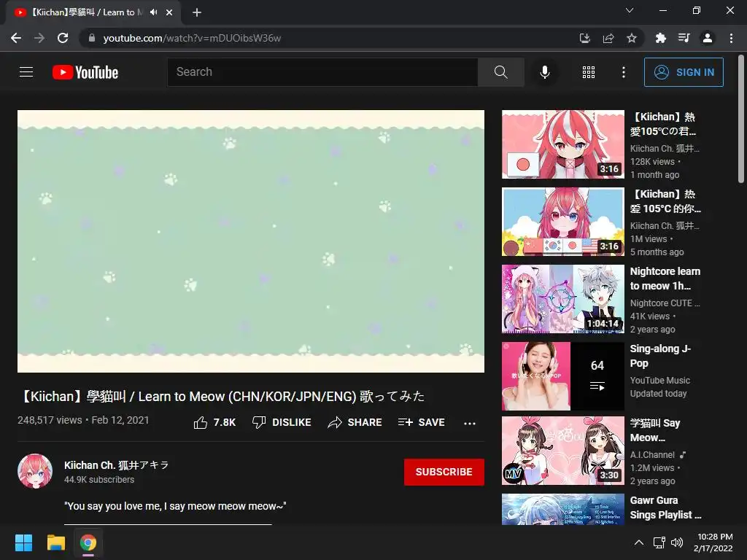The height and width of the screenshot is (560, 747).
Task: Open the YouTube apps grid icon
Action: click(x=589, y=72)
